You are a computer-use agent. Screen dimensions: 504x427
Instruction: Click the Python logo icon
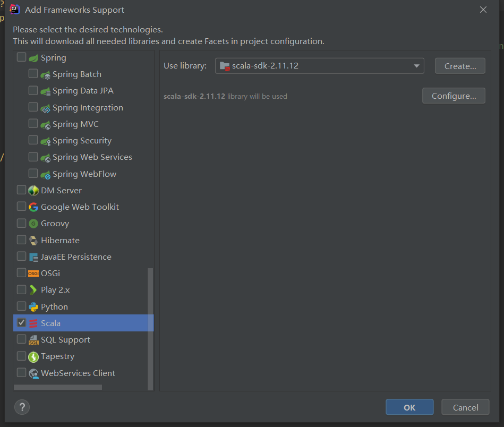(33, 307)
